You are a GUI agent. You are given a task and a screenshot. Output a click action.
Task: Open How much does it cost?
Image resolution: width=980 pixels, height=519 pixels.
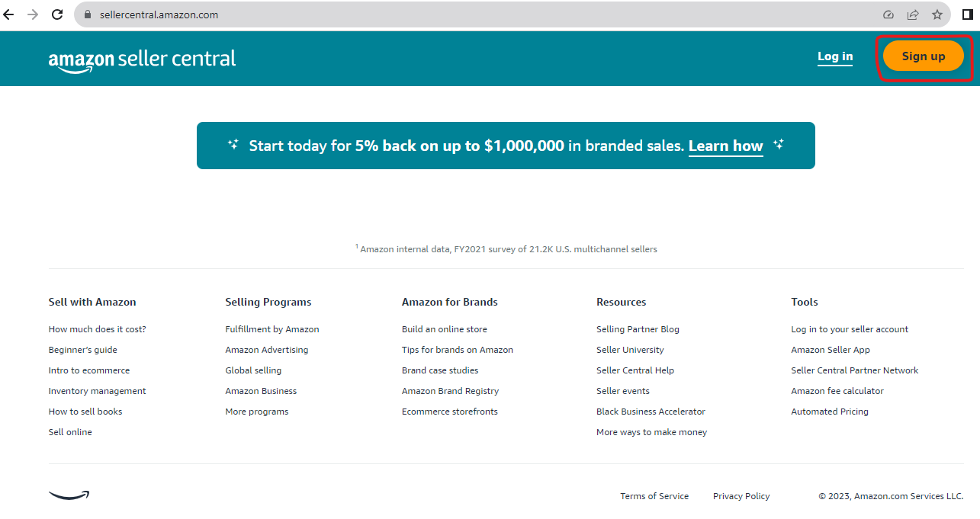[97, 329]
